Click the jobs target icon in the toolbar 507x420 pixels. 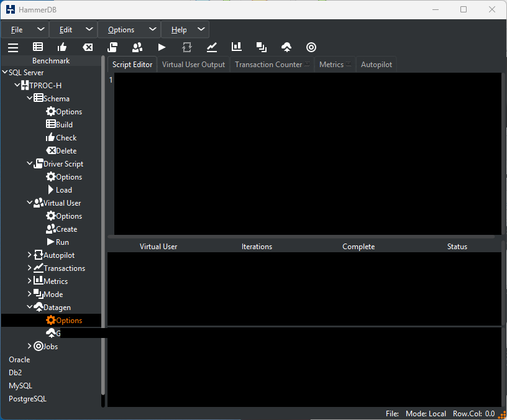coord(311,47)
